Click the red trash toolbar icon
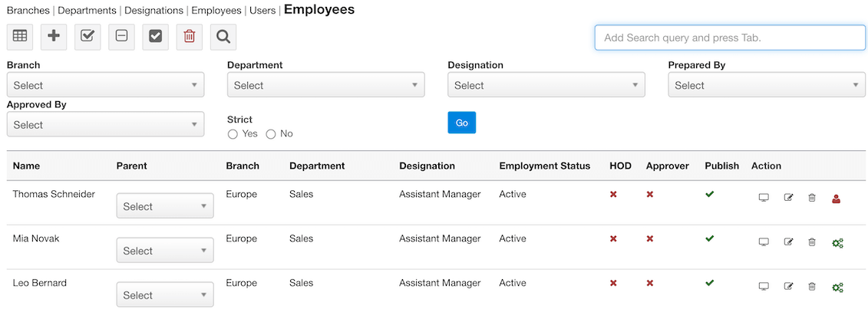 pos(190,37)
